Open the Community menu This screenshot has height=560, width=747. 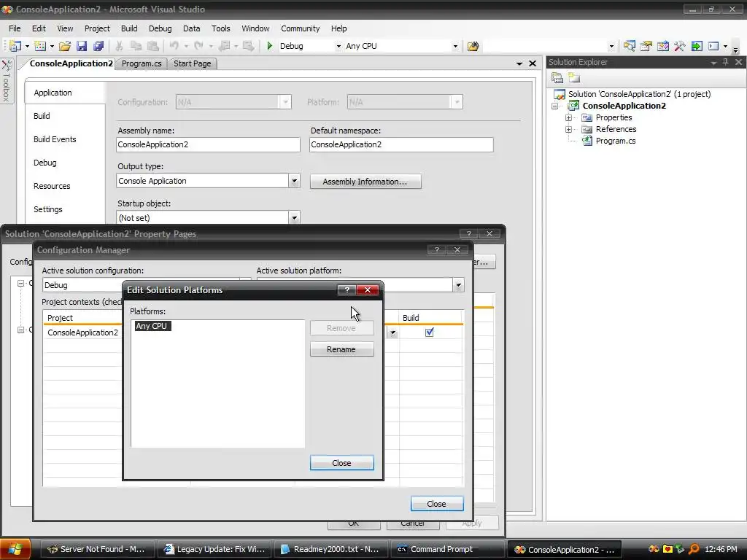[300, 28]
